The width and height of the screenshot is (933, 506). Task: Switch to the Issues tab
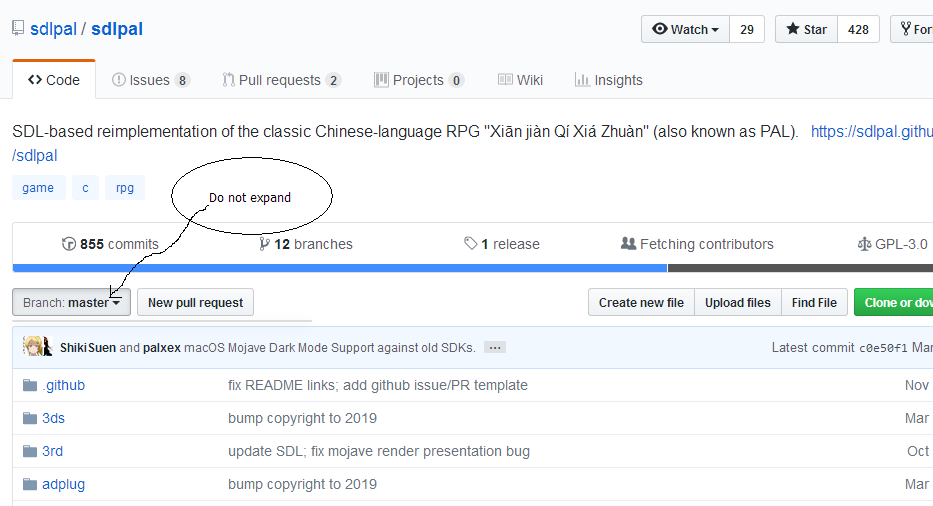(x=151, y=80)
